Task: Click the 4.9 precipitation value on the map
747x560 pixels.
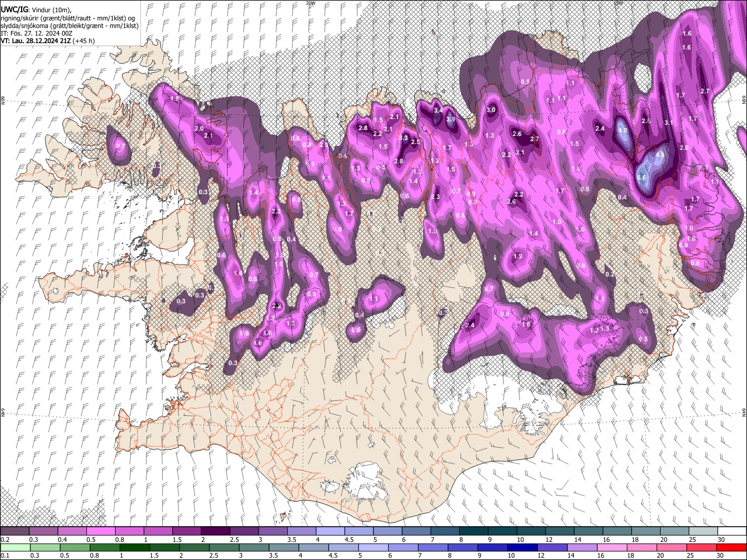Action: coord(622,130)
